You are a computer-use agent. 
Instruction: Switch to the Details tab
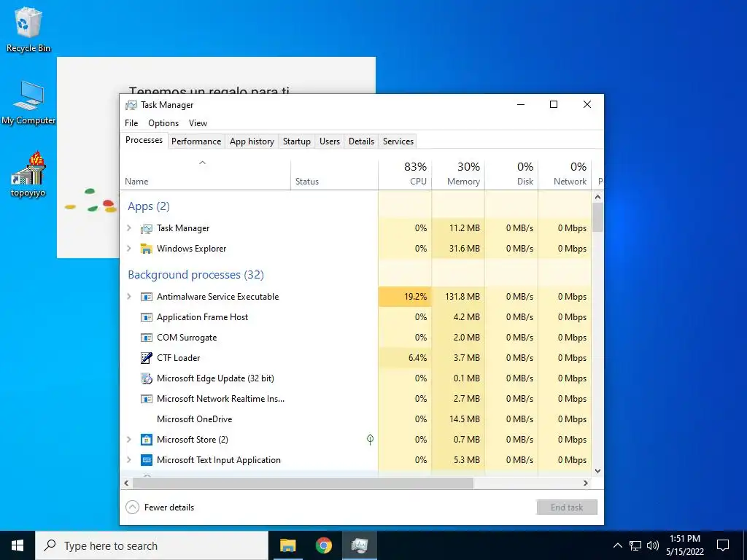tap(362, 141)
